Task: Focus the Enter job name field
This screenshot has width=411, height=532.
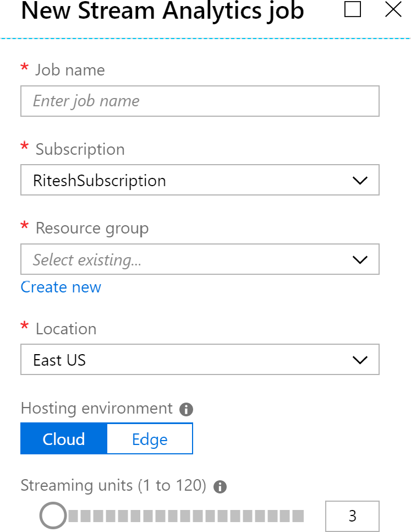Action: 199,101
